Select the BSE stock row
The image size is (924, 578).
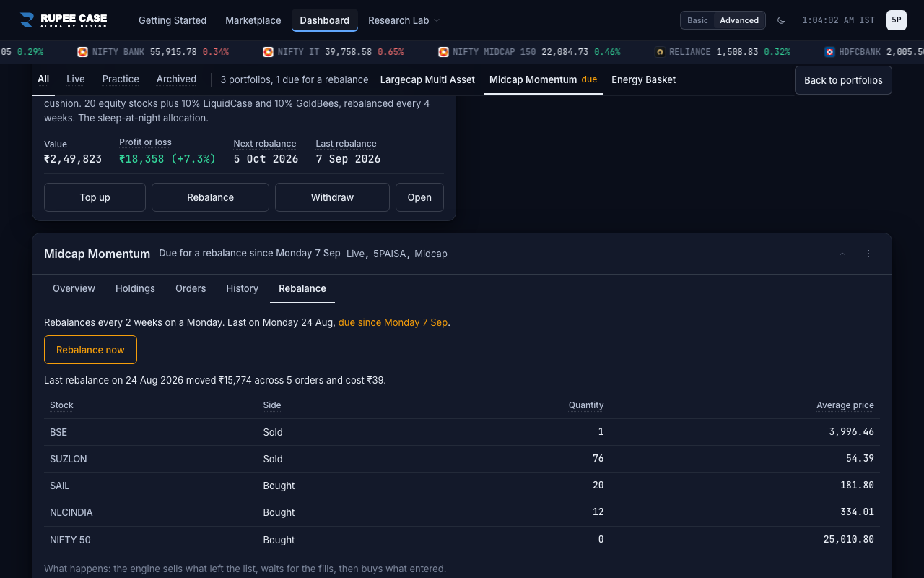pos(462,432)
